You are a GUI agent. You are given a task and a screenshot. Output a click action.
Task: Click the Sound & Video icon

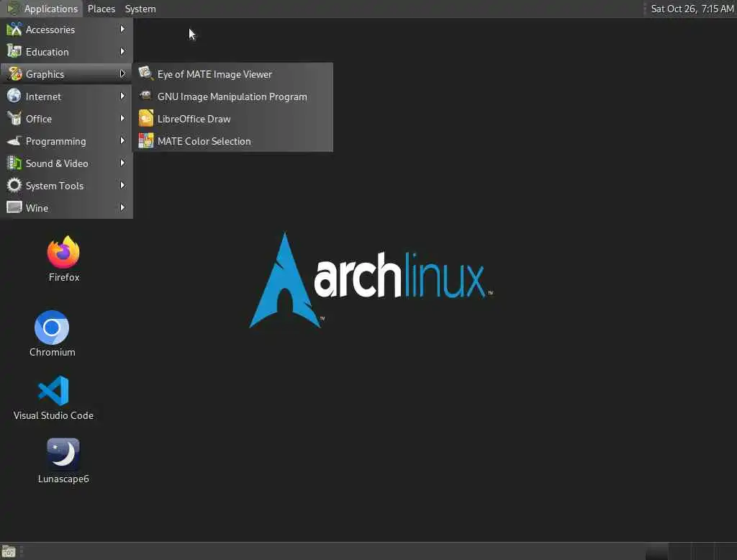click(14, 163)
